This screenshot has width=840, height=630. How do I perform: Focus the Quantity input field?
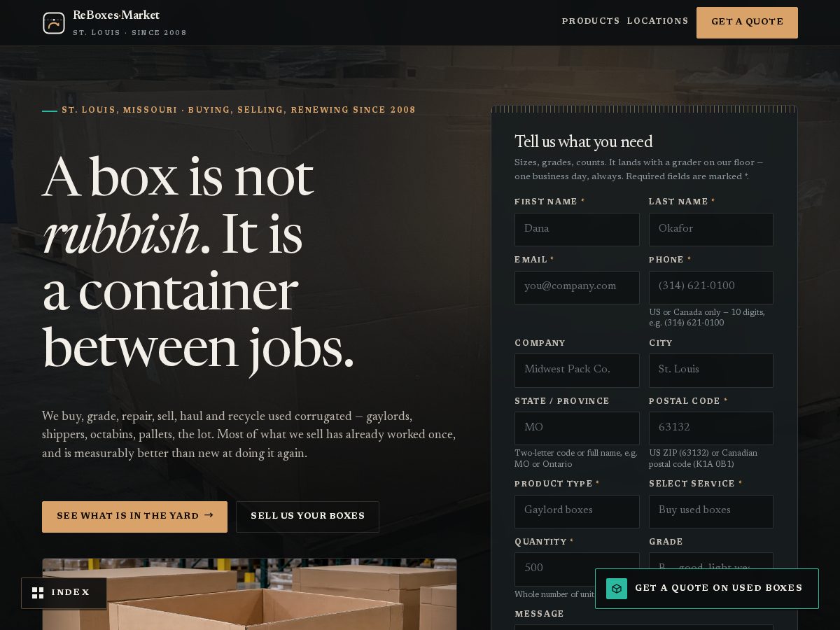[x=577, y=569]
